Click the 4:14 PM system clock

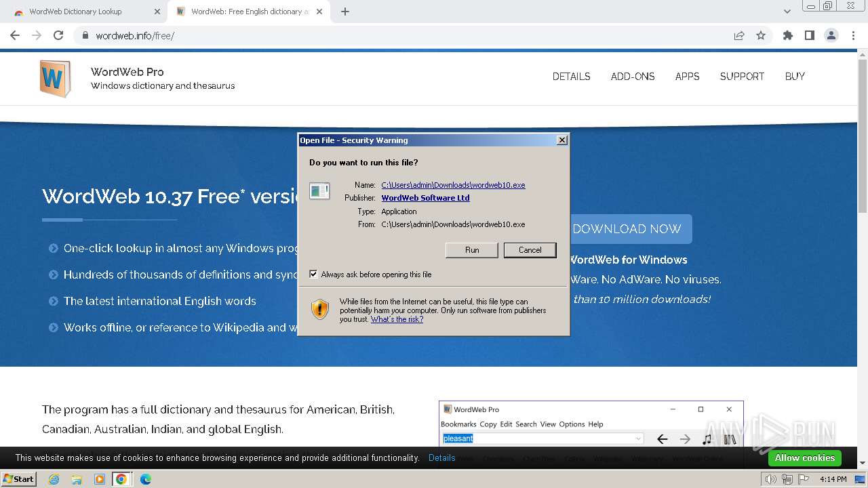[x=833, y=479]
